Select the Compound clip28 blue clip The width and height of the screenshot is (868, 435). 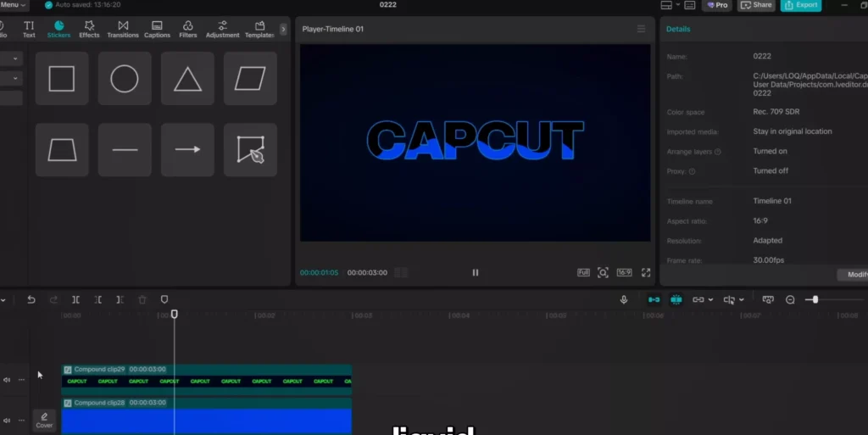coord(207,416)
